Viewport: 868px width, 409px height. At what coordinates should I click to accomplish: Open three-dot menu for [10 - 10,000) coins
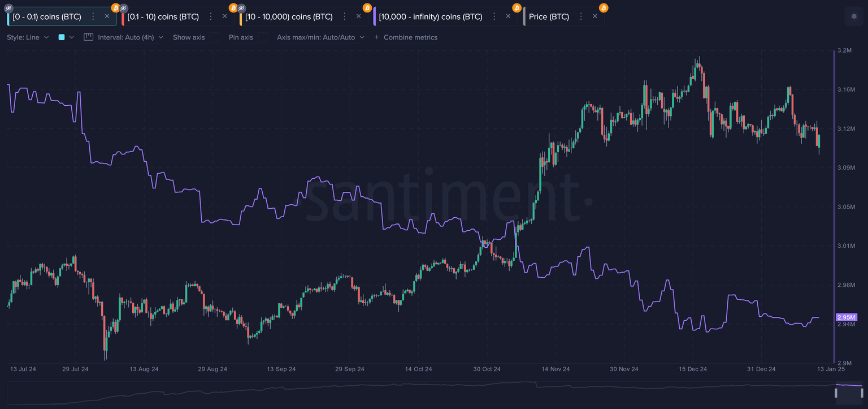point(344,16)
